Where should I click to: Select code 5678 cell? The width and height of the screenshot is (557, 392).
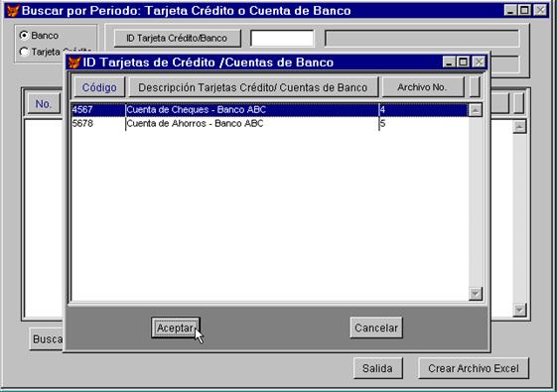tap(98, 124)
